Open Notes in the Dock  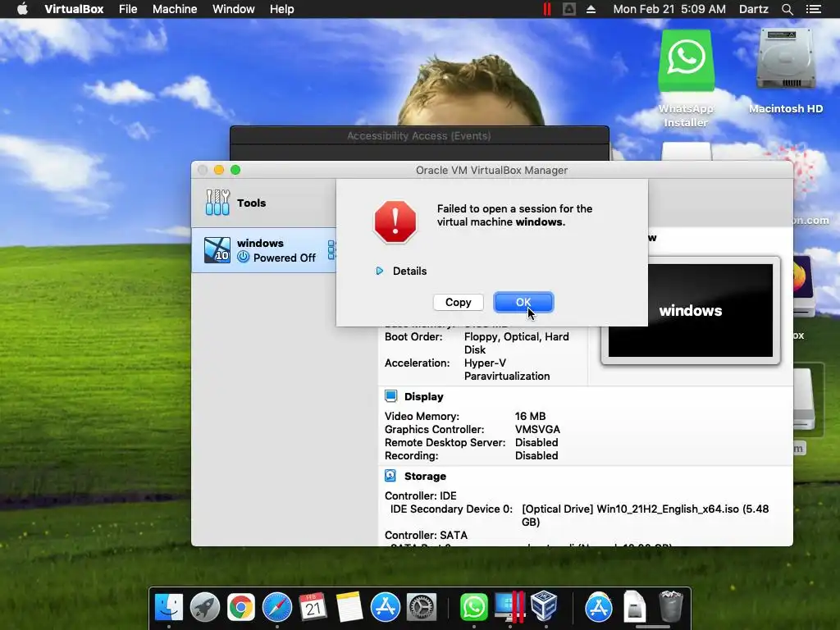pos(349,607)
